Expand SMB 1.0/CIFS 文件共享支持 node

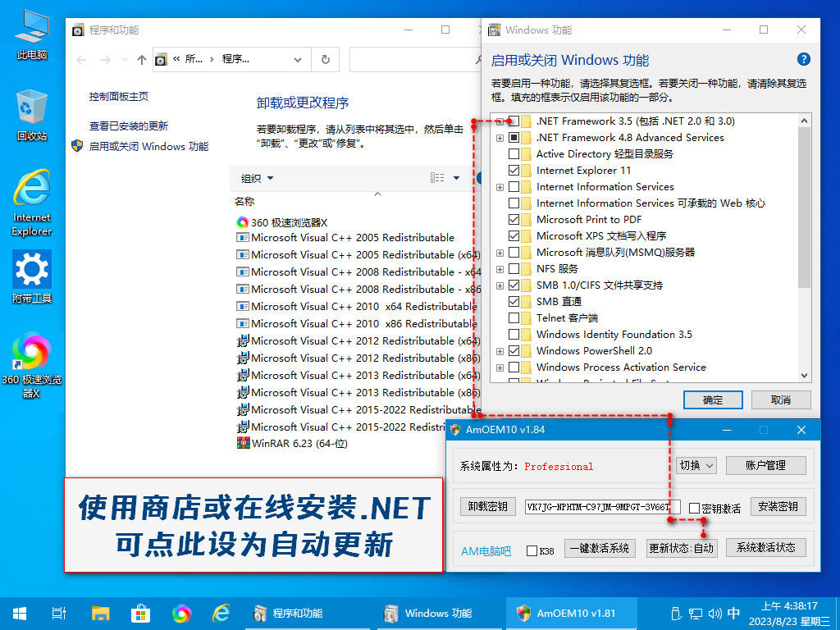click(500, 286)
